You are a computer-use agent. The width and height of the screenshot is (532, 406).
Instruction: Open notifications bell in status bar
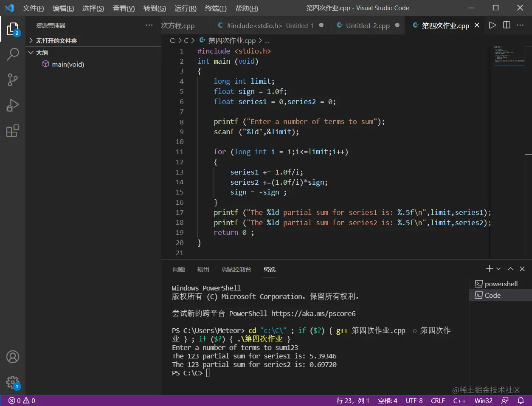click(x=521, y=400)
